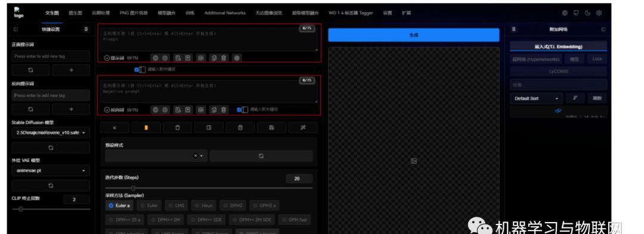
Task: Open the GitHub icon in the top-right corner
Action: (x=576, y=13)
